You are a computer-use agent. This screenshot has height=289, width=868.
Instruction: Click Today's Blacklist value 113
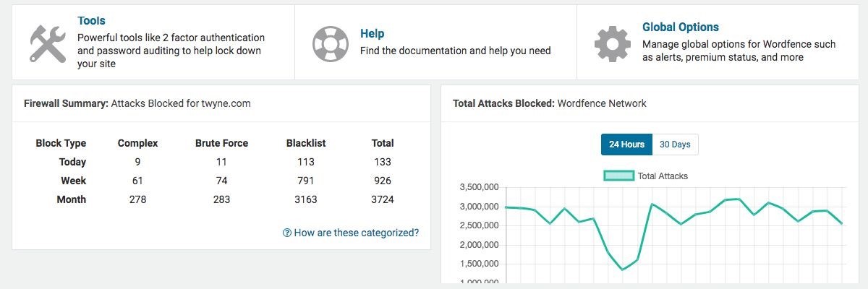pos(306,162)
